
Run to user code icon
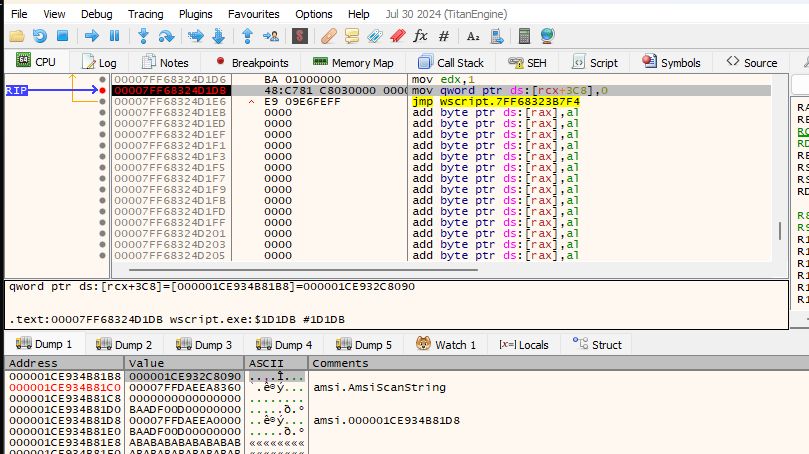click(270, 36)
